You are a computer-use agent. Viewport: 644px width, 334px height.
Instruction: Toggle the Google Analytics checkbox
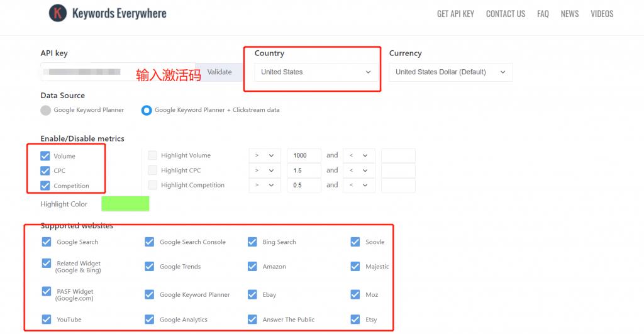point(150,319)
